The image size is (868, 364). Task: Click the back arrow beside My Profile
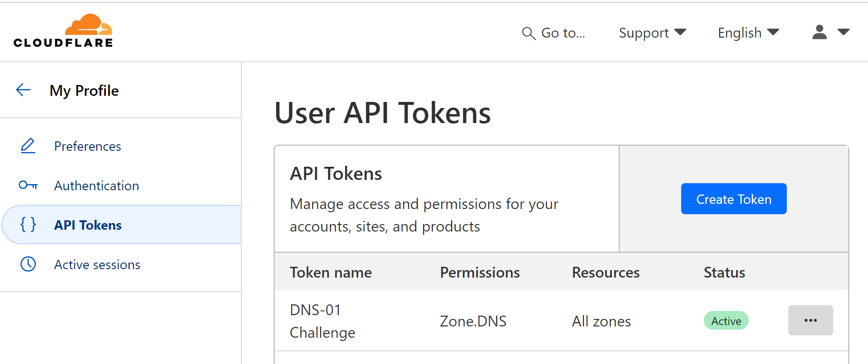23,90
